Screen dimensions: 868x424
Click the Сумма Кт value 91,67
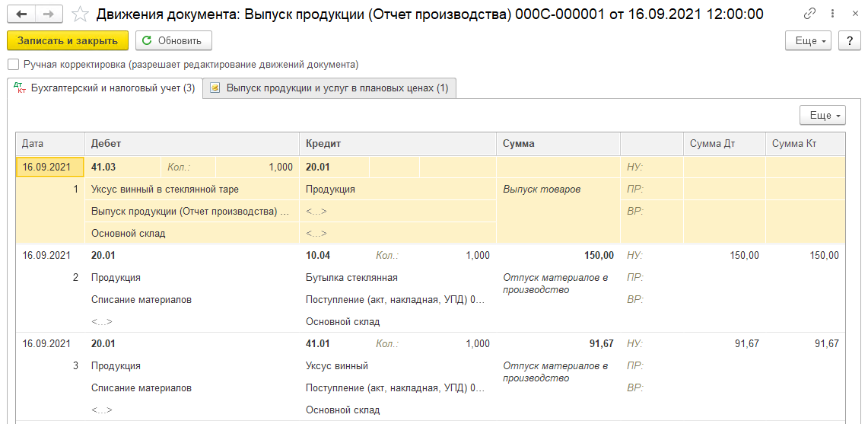click(x=806, y=343)
